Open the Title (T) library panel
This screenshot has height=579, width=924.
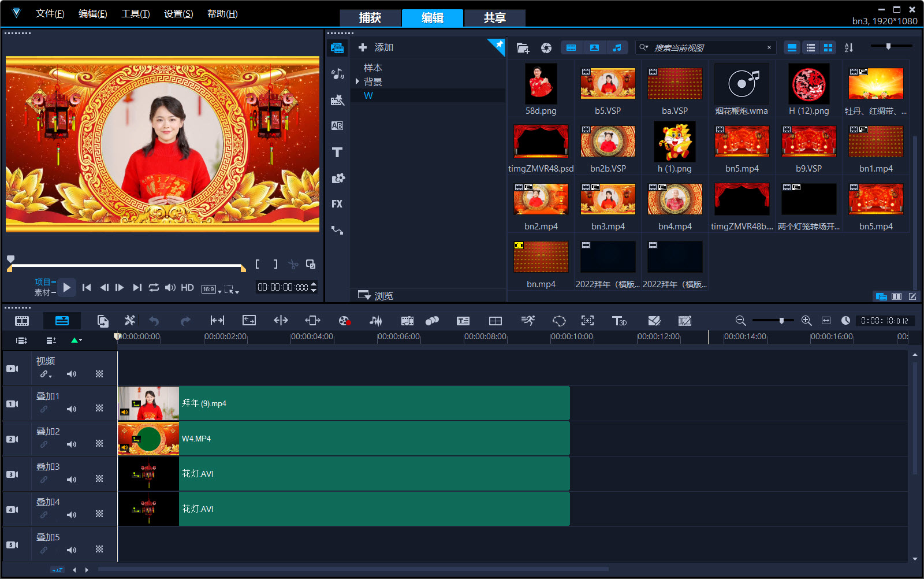(x=337, y=152)
